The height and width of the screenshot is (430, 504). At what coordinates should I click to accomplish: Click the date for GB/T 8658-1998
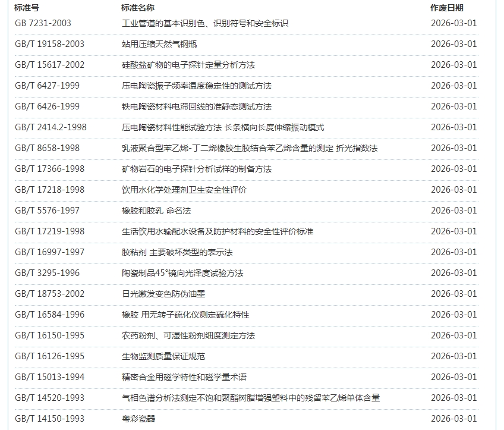[x=453, y=148]
